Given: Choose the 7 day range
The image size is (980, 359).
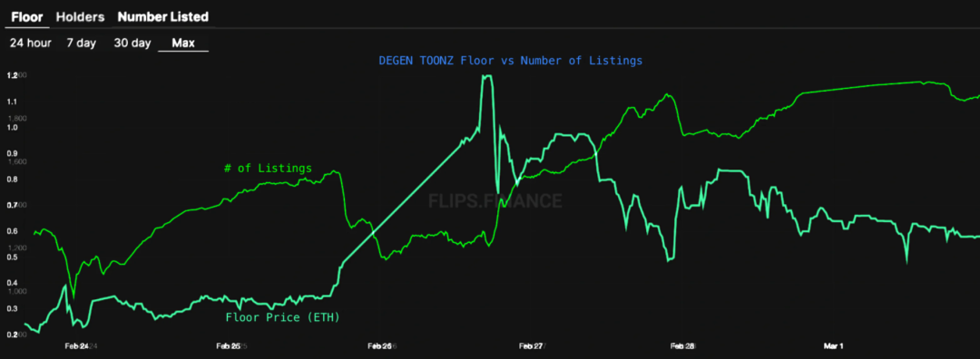Looking at the screenshot, I should point(82,44).
